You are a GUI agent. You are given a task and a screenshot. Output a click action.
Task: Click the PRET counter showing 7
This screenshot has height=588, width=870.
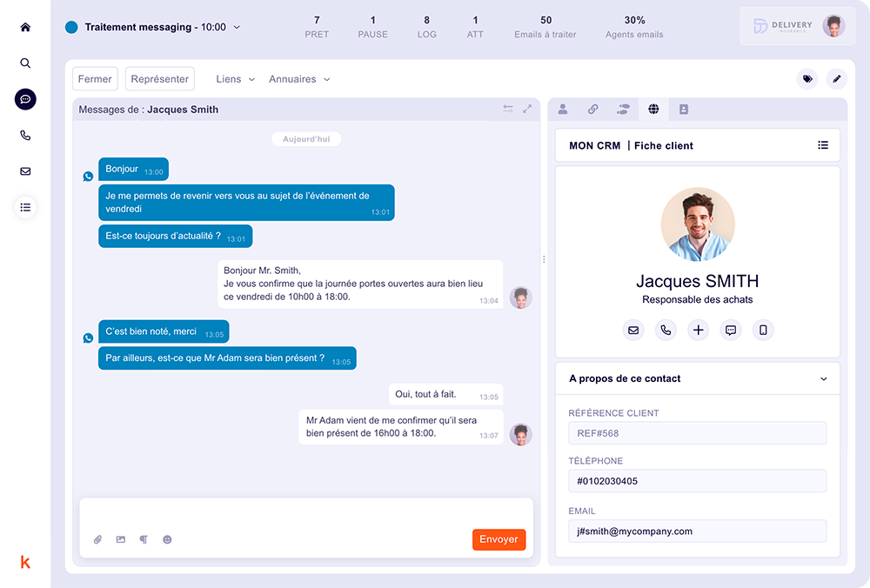pyautogui.click(x=317, y=27)
